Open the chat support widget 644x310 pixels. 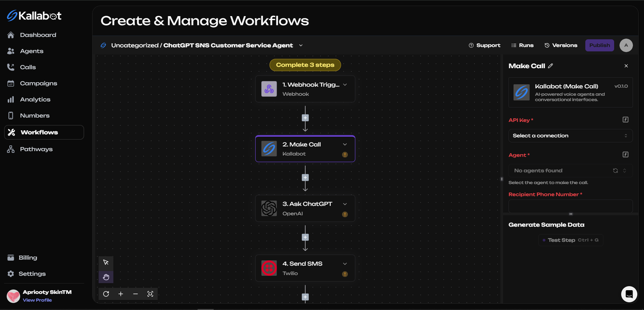[x=629, y=294]
